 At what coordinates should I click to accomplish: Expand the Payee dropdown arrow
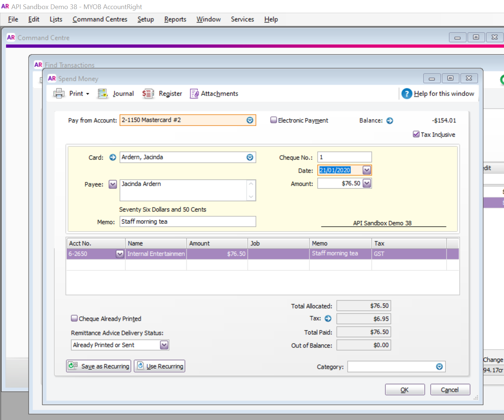point(113,184)
